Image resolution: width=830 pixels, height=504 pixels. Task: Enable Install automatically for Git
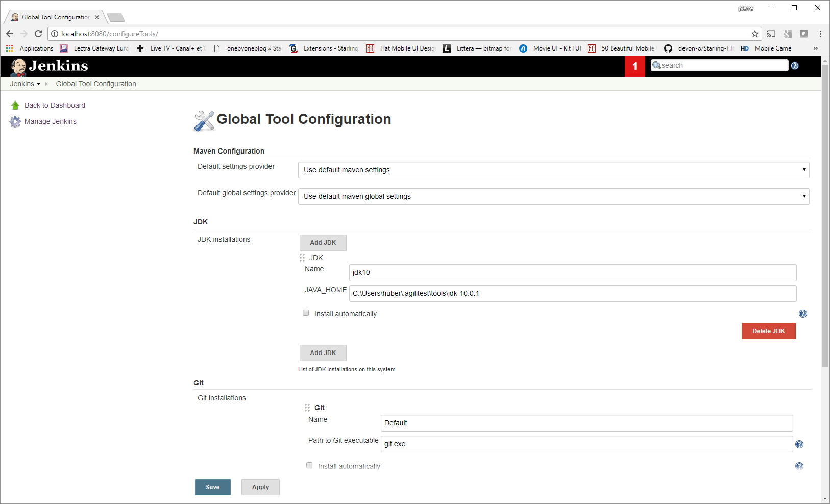pos(309,465)
